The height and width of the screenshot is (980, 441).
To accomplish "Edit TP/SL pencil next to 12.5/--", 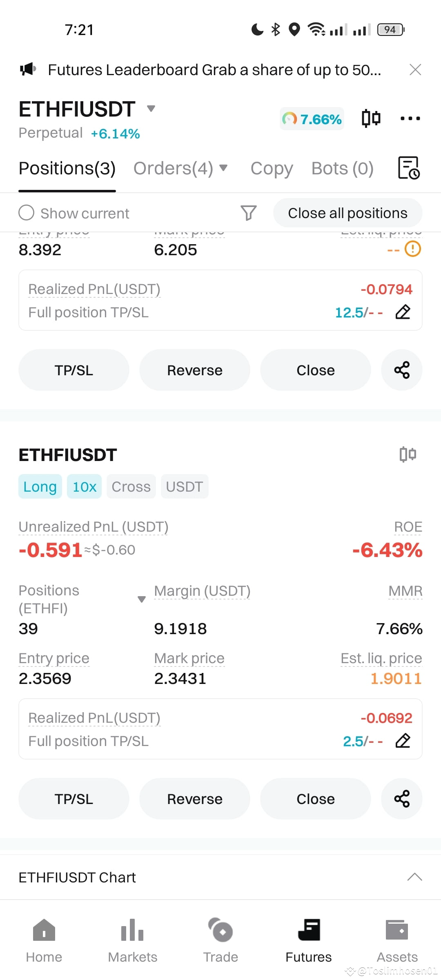I will [x=403, y=312].
